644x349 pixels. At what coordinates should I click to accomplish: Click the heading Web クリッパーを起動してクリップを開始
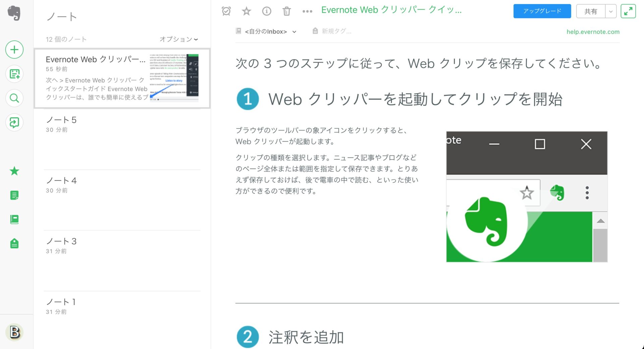415,99
